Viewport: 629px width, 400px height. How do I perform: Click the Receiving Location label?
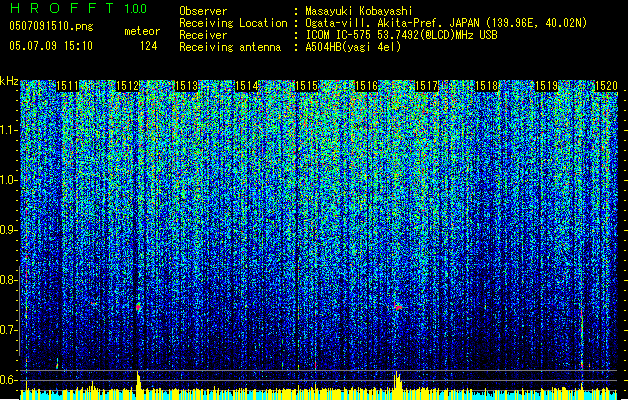pyautogui.click(x=233, y=23)
